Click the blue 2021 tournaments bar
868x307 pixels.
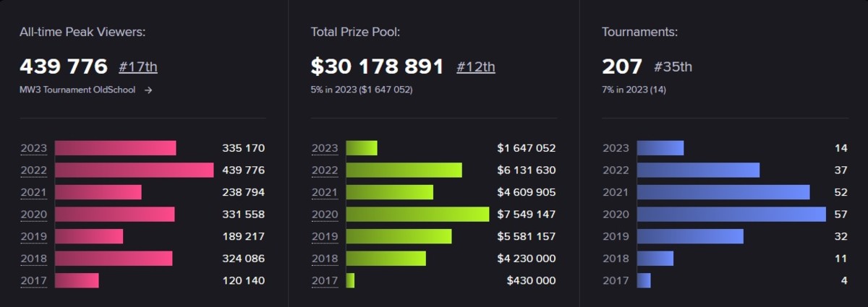(723, 192)
